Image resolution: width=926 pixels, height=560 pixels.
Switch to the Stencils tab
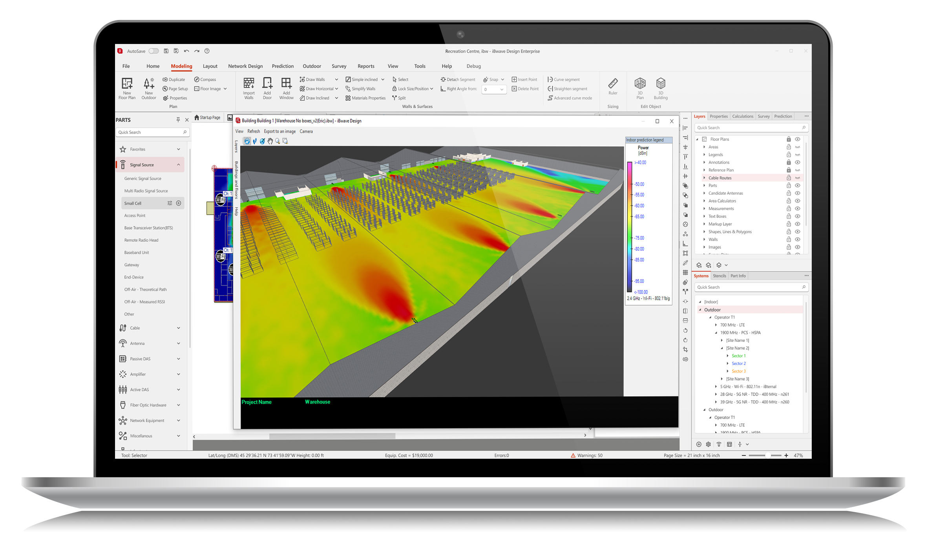[x=719, y=276]
